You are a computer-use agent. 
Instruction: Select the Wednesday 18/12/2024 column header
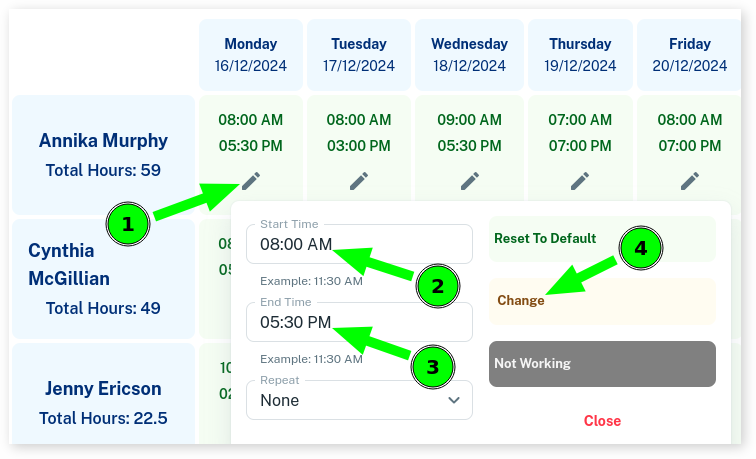(x=470, y=55)
